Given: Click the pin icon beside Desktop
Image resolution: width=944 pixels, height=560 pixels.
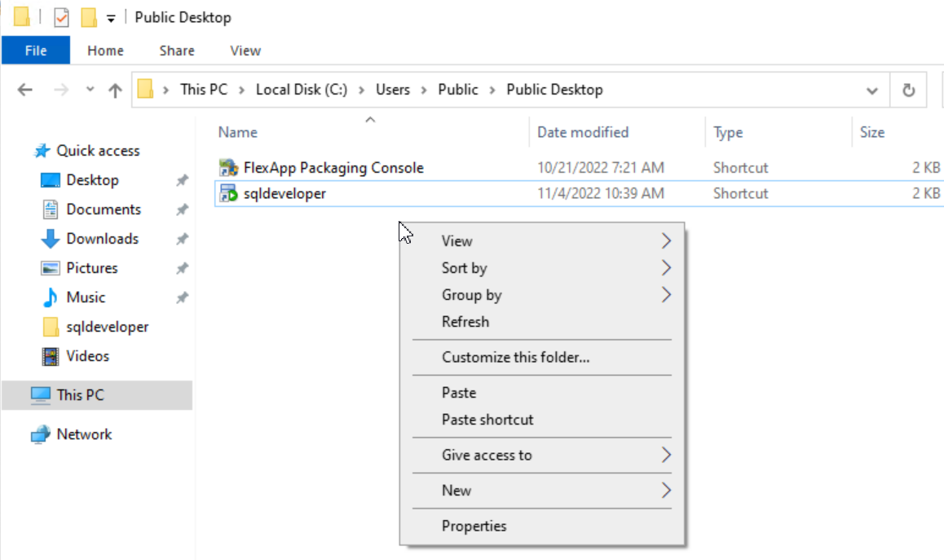Looking at the screenshot, I should point(182,180).
